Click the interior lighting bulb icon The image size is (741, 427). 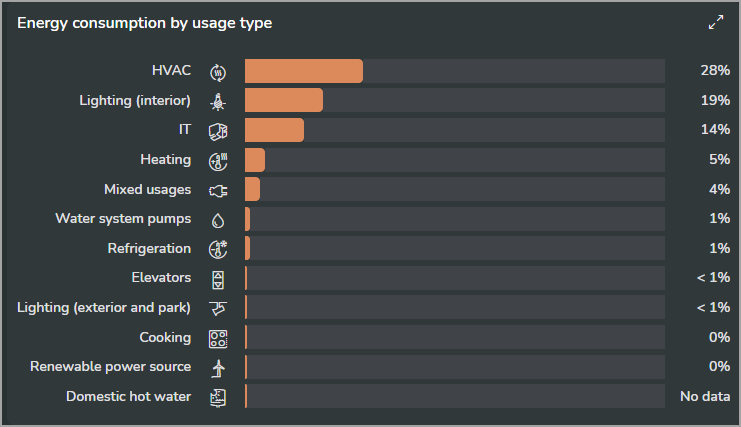click(x=218, y=102)
